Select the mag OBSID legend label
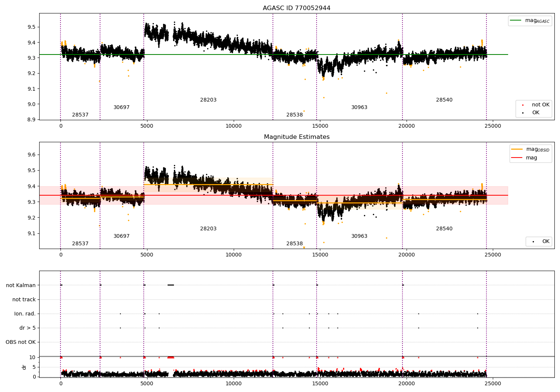The width and height of the screenshot is (560, 392). 538,149
